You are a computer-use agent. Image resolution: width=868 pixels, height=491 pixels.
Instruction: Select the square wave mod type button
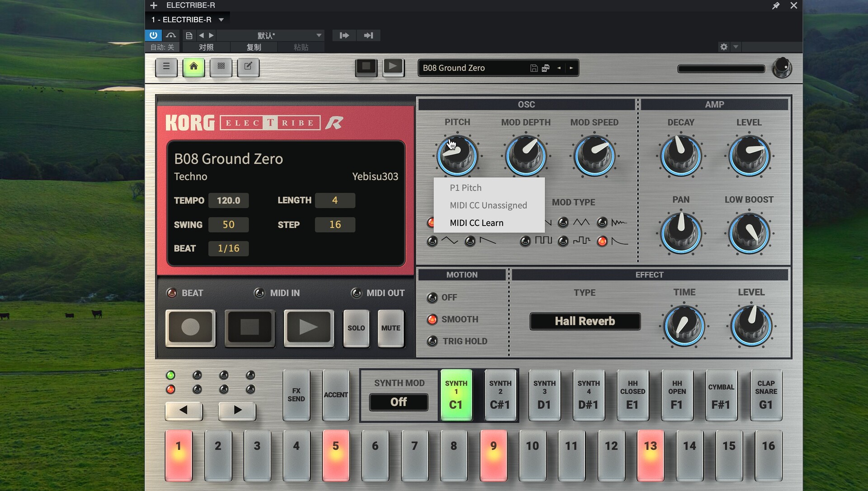coord(525,241)
